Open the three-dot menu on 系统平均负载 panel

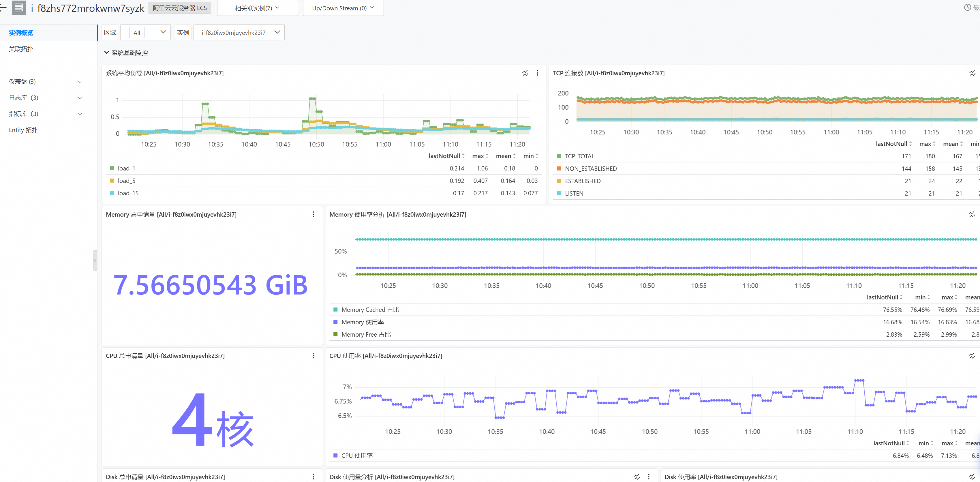click(x=537, y=73)
